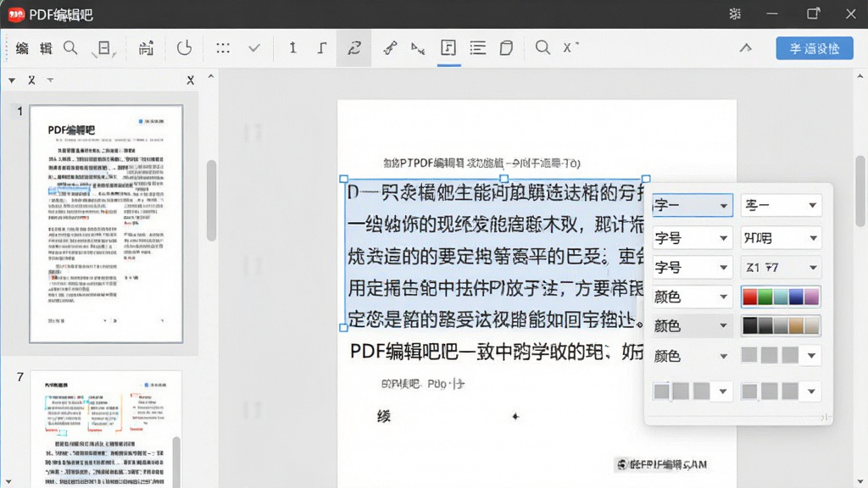868x488 pixels.
Task: Pick the black color swatch
Action: pos(750,326)
